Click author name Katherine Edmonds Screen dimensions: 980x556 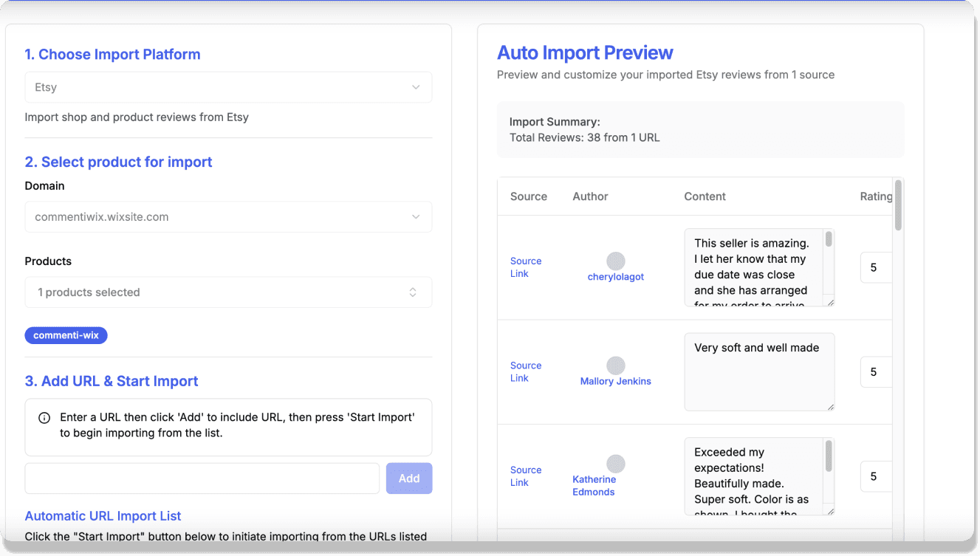(x=594, y=486)
